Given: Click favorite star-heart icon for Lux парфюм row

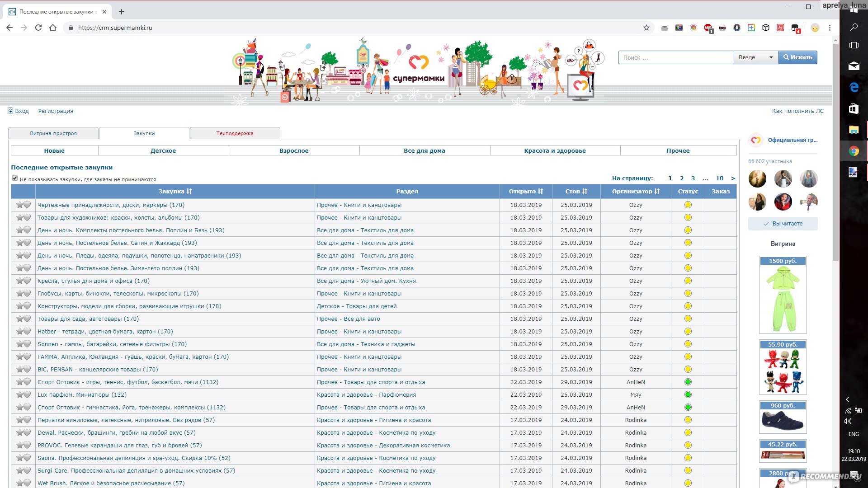Looking at the screenshot, I should tap(24, 394).
